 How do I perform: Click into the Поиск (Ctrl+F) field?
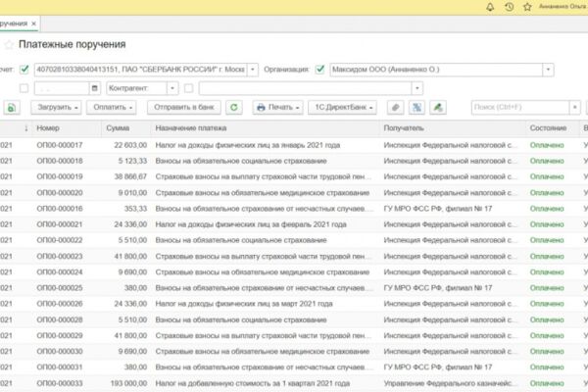(520, 108)
